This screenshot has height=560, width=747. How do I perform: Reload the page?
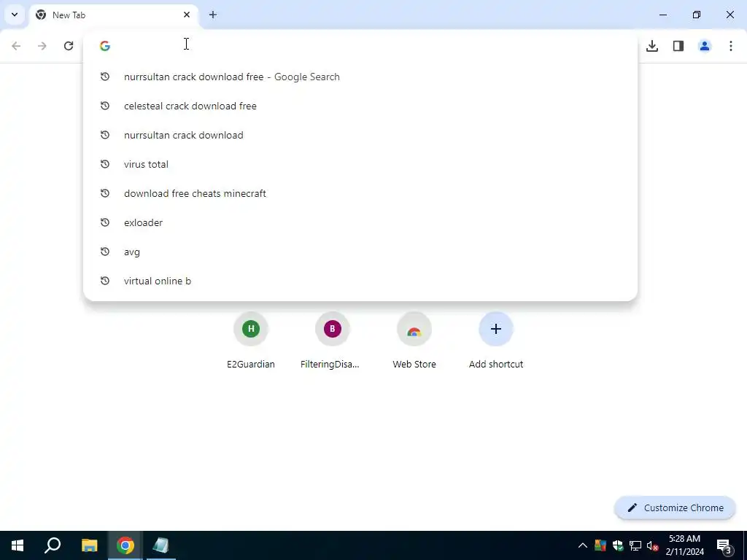[69, 46]
